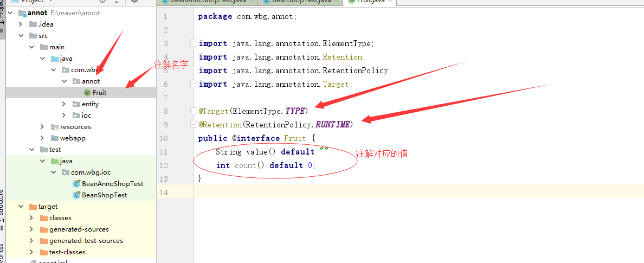Click the resources folder icon
This screenshot has height=263, width=644.
(55, 127)
